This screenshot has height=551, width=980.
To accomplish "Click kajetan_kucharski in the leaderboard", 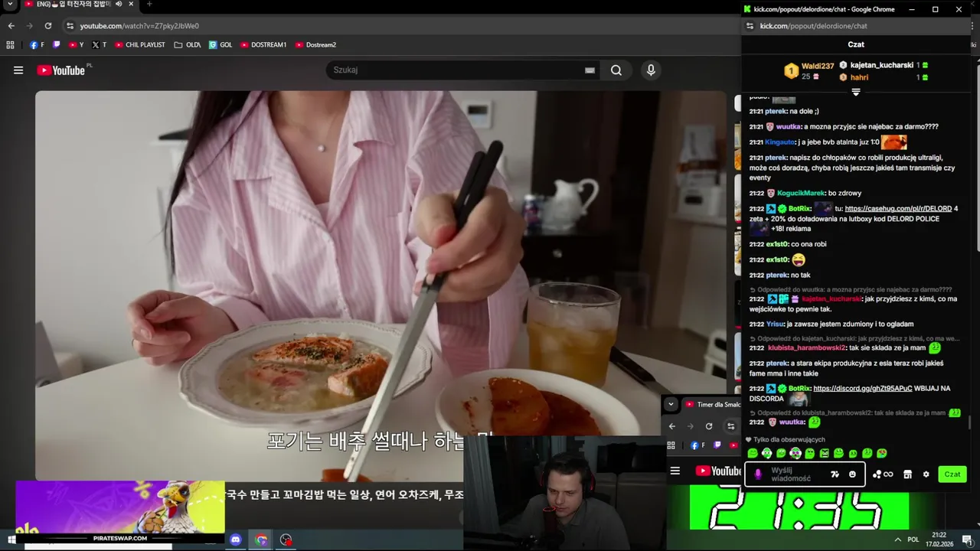I will (x=881, y=66).
